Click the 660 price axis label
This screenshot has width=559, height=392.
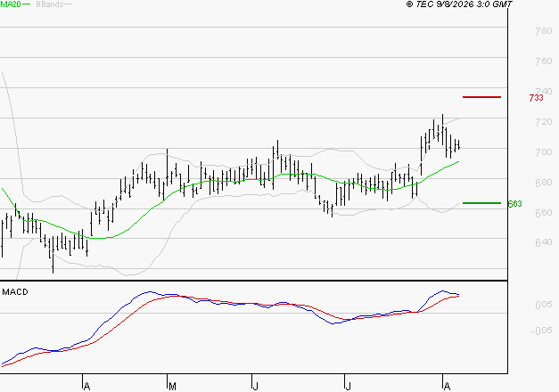(544, 212)
